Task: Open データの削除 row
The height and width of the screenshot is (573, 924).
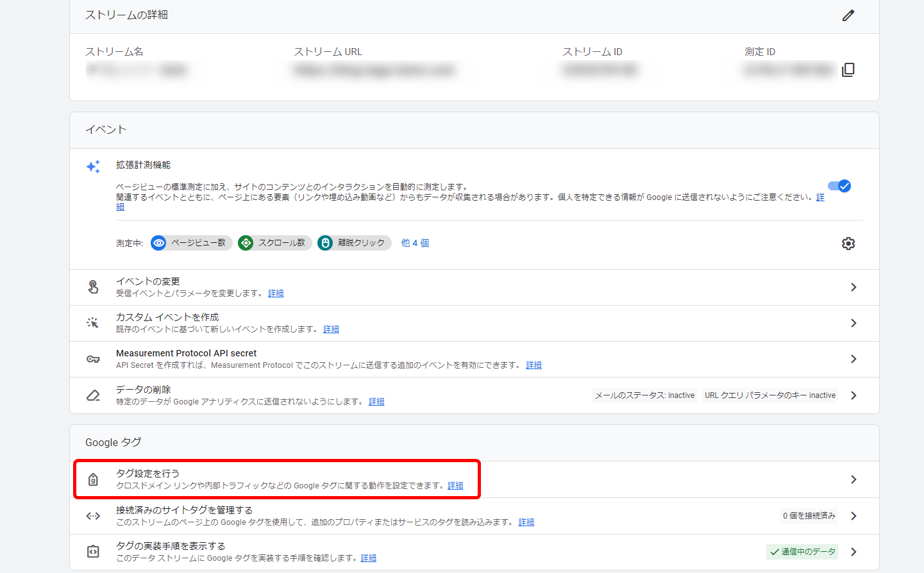Action: (475, 395)
